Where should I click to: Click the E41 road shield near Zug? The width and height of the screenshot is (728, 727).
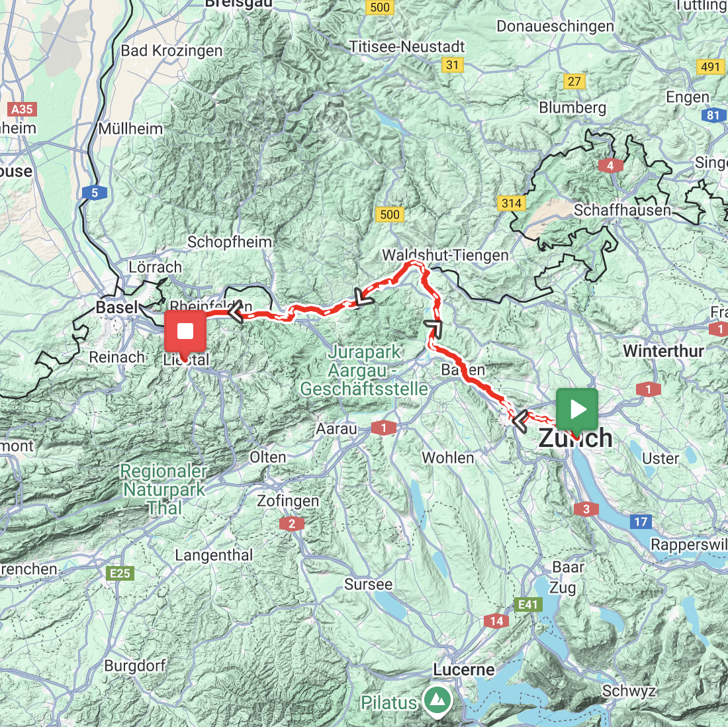(528, 605)
